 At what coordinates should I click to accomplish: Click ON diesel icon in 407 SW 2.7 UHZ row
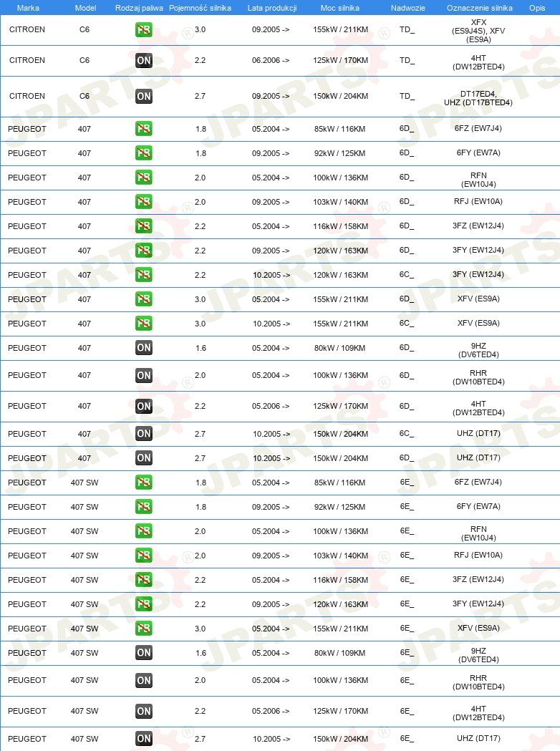[144, 739]
